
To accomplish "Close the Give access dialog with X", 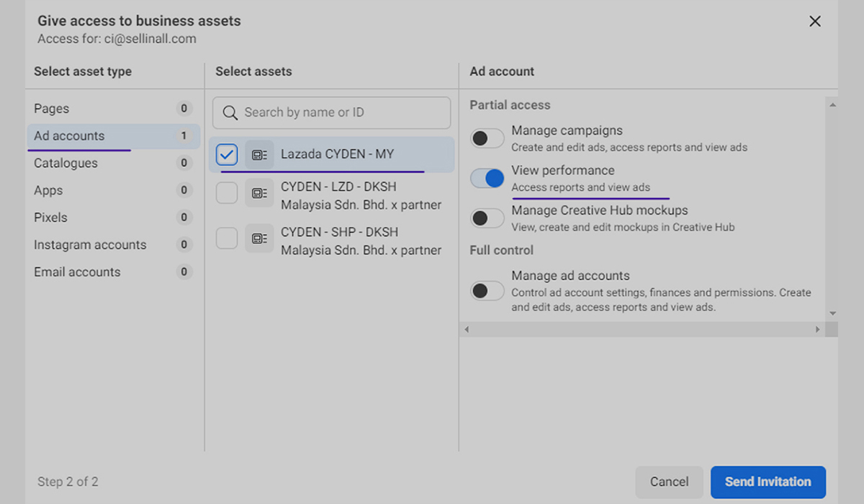I will 815,22.
